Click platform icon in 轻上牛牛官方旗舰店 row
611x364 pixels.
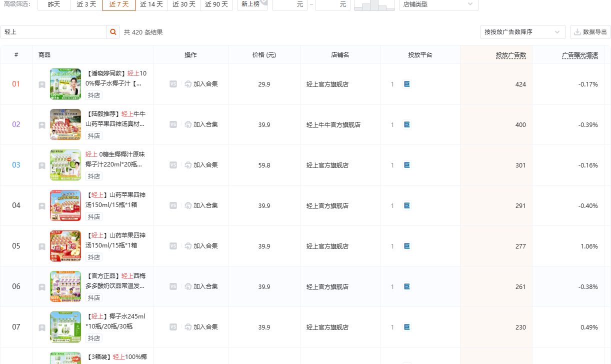(x=407, y=124)
